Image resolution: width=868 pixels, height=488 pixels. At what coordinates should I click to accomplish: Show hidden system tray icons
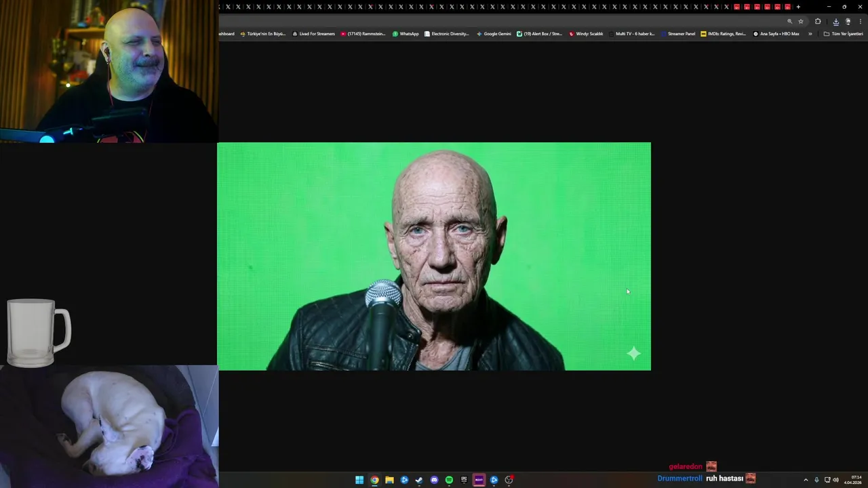806,480
